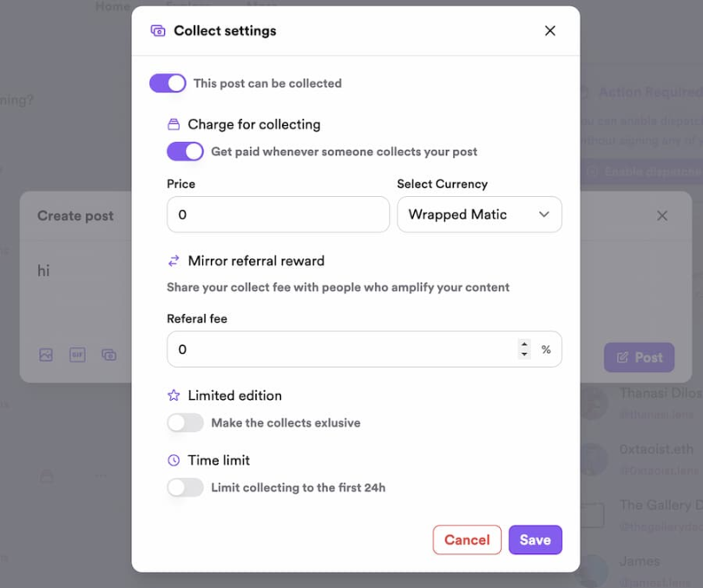
Task: Click the Collect settings header icon
Action: click(157, 30)
